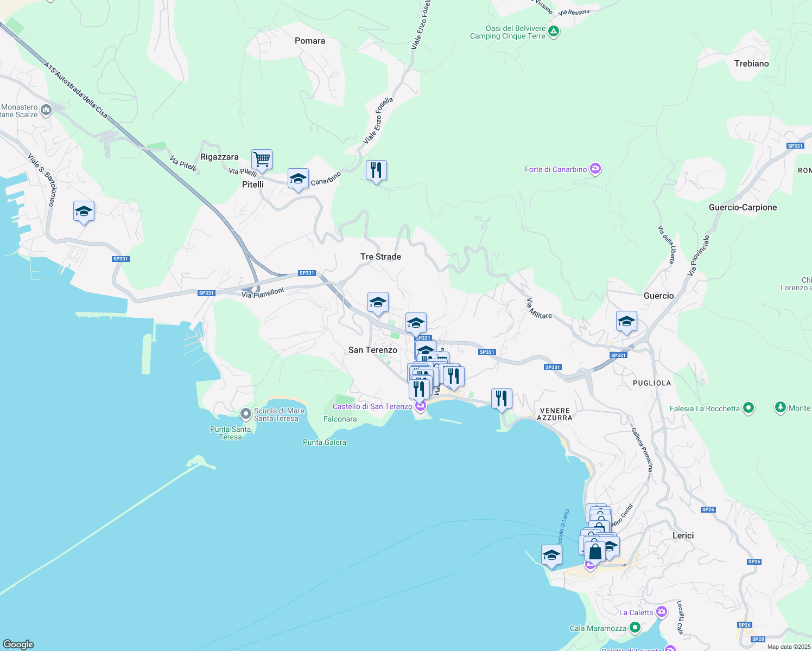Viewport: 812px width, 651px height.
Task: Click the school marker above the SP331 shield in San Terenzo
Action: click(x=416, y=323)
